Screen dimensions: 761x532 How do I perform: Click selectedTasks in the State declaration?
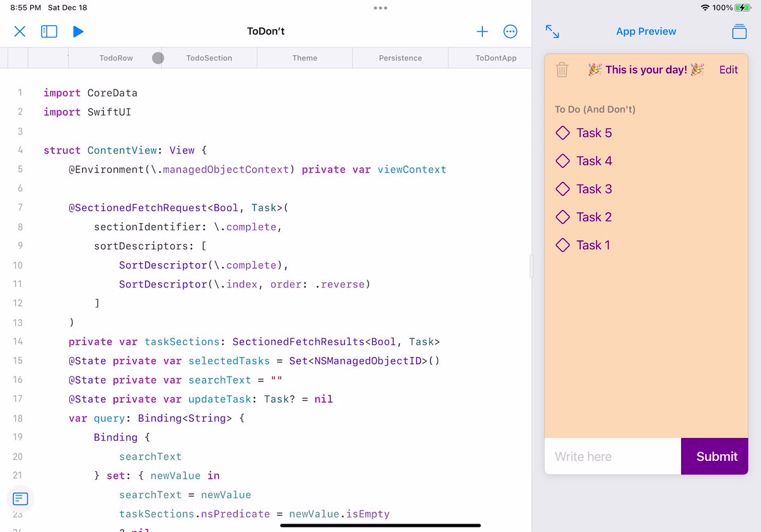[x=229, y=361]
